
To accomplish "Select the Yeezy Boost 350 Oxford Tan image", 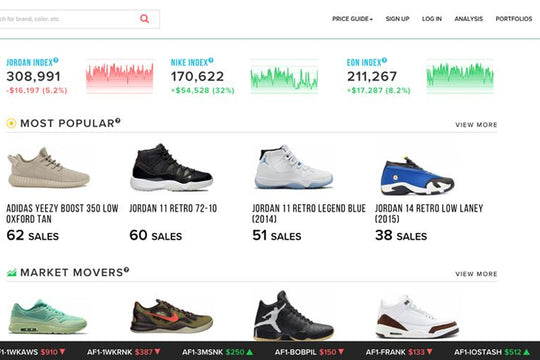I will [x=49, y=168].
